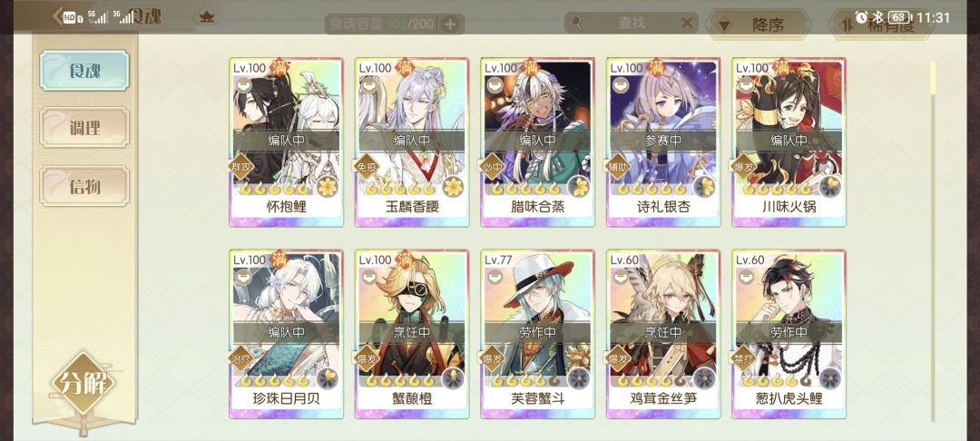Tap the flower emblem on 蟹酿橙 card
This screenshot has height=441, width=980.
tap(453, 377)
